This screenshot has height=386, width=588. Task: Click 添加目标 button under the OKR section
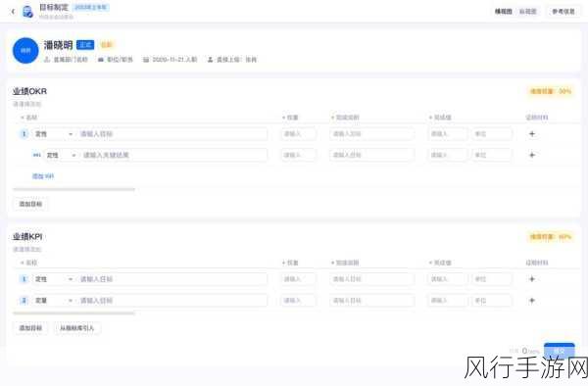[30, 204]
